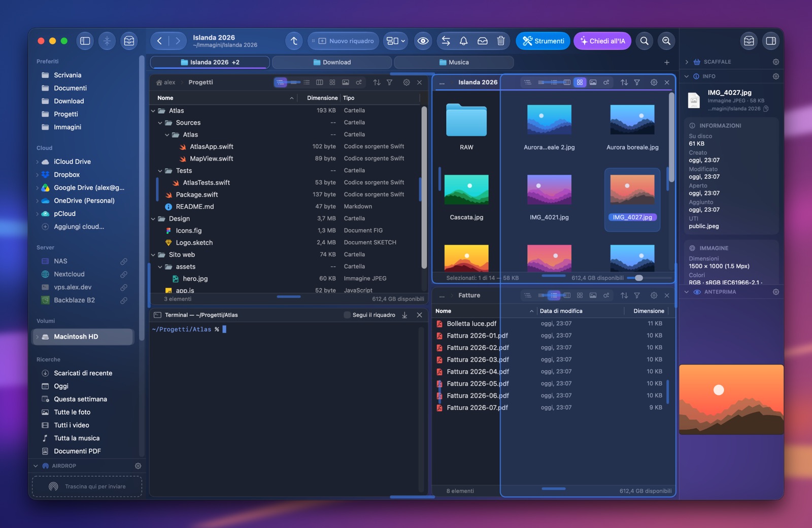The height and width of the screenshot is (528, 812).
Task: Open settings gear of Fatture pane
Action: (654, 295)
